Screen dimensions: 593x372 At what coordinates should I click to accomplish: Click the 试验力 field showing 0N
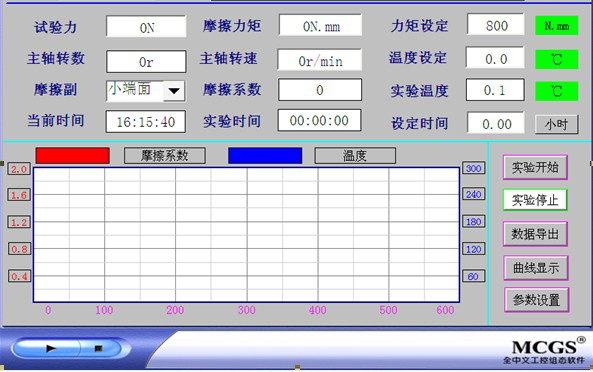tap(146, 26)
